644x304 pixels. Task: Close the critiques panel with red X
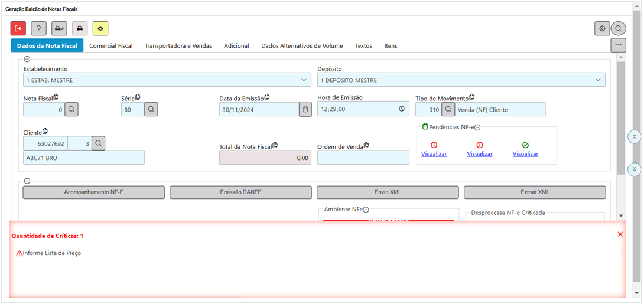(620, 234)
